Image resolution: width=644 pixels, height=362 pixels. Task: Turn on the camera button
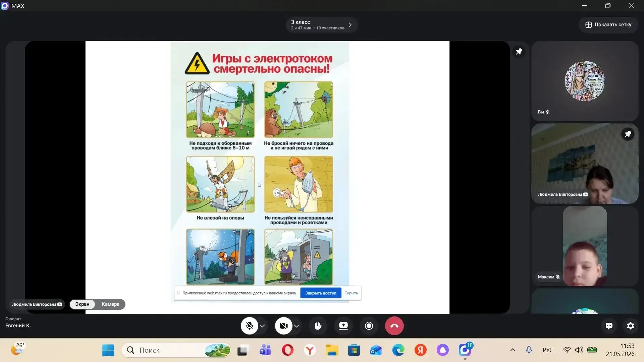click(x=283, y=325)
